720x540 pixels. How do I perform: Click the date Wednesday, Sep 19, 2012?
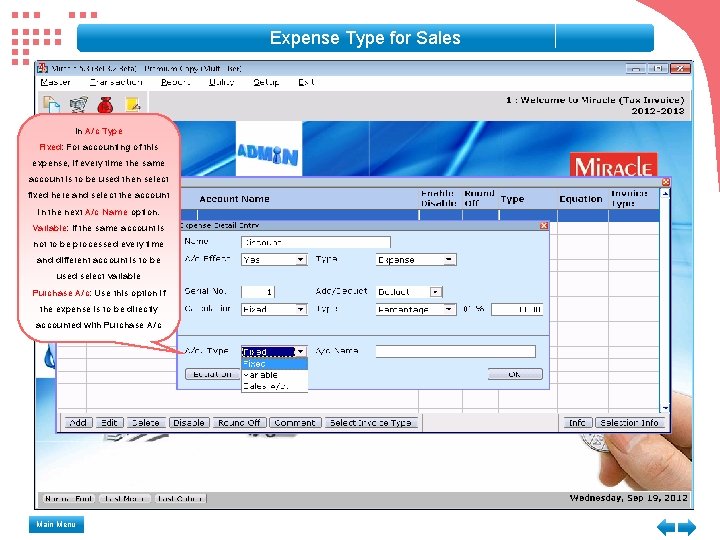(629, 498)
